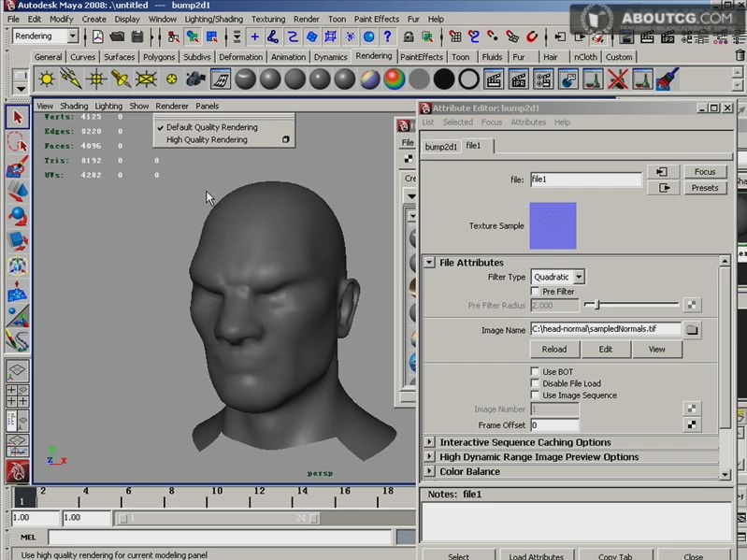The width and height of the screenshot is (747, 560).
Task: Create an area light from shelf
Action: pos(146,79)
